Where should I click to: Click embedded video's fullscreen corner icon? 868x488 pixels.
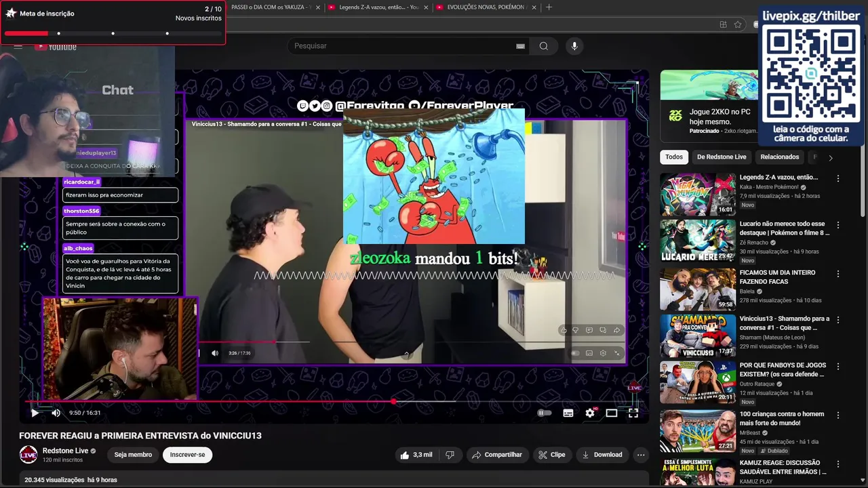(616, 353)
